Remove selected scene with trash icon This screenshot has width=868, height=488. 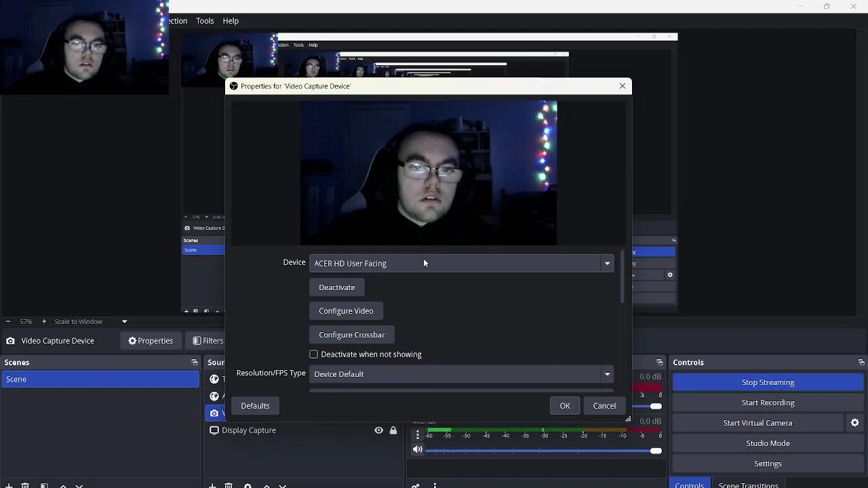[25, 485]
